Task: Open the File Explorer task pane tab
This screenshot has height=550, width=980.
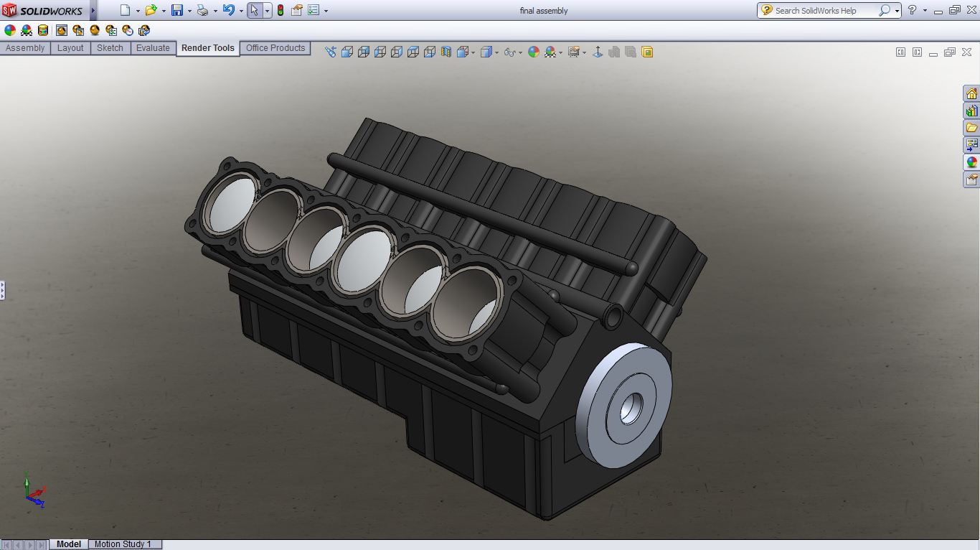Action: tap(971, 128)
